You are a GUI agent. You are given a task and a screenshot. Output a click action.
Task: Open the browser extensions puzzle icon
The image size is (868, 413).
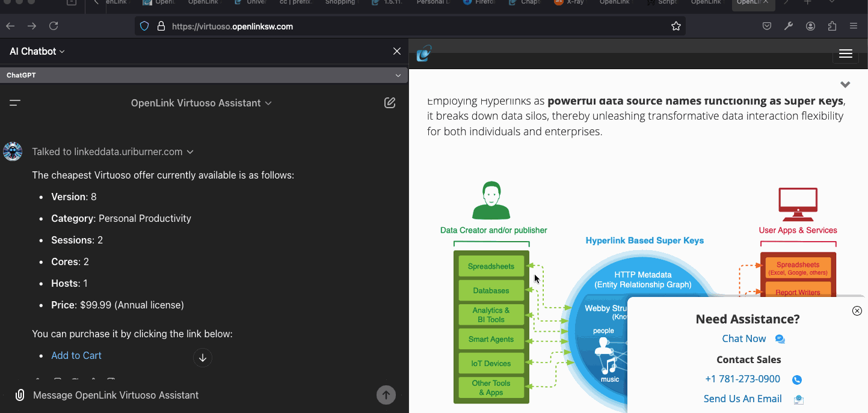(832, 26)
